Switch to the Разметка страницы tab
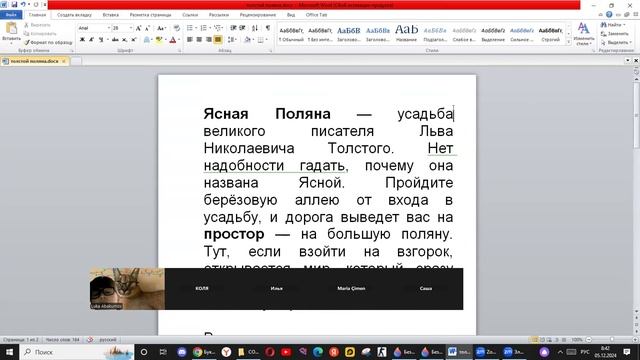The width and height of the screenshot is (640, 360). pyautogui.click(x=151, y=15)
